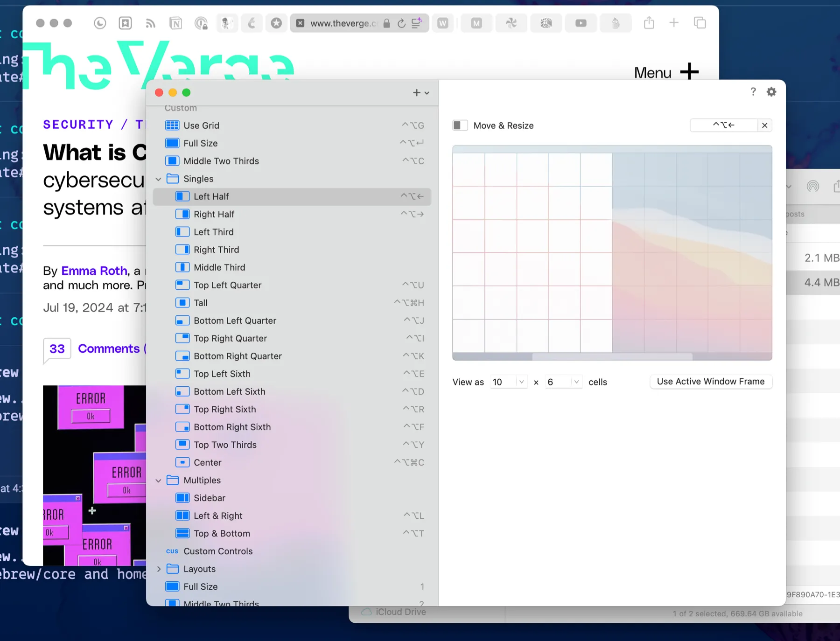Select Right Half in the list
This screenshot has width=840, height=641.
point(214,214)
